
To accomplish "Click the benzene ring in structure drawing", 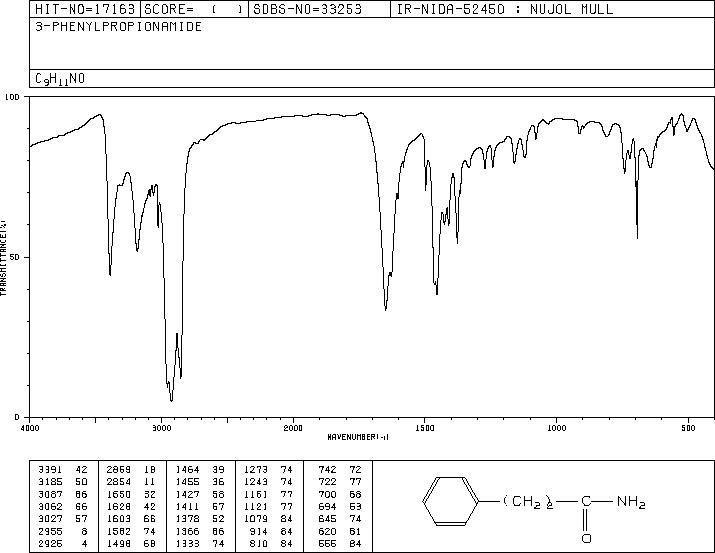I will pyautogui.click(x=451, y=501).
